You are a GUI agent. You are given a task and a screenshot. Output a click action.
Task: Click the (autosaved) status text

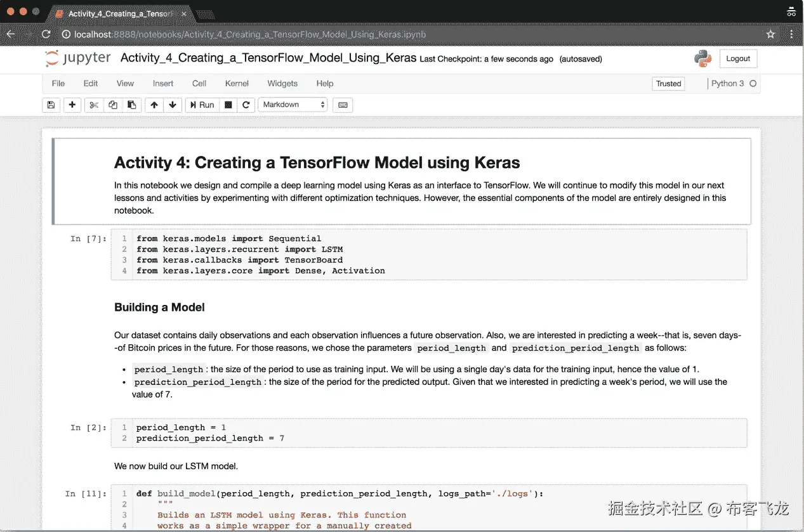(581, 59)
